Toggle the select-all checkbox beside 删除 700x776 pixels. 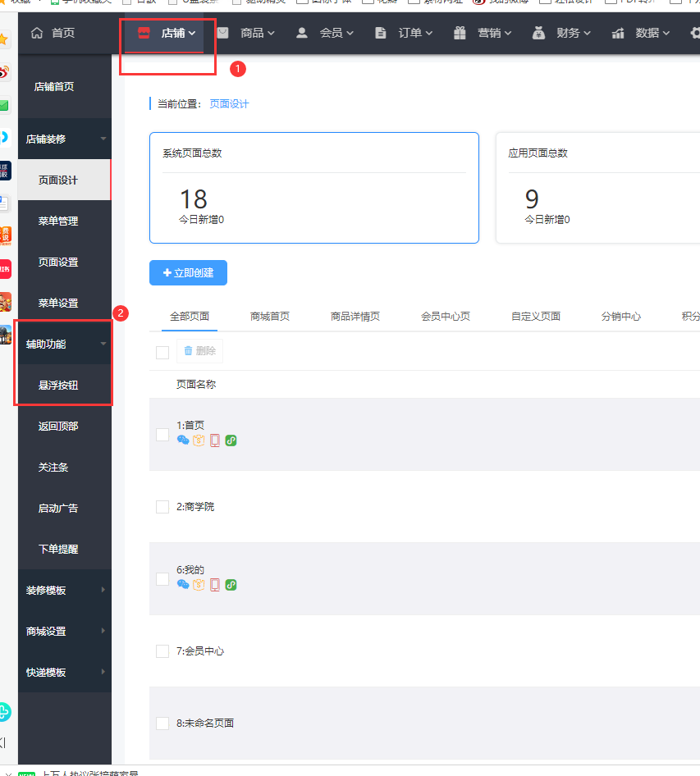[162, 352]
